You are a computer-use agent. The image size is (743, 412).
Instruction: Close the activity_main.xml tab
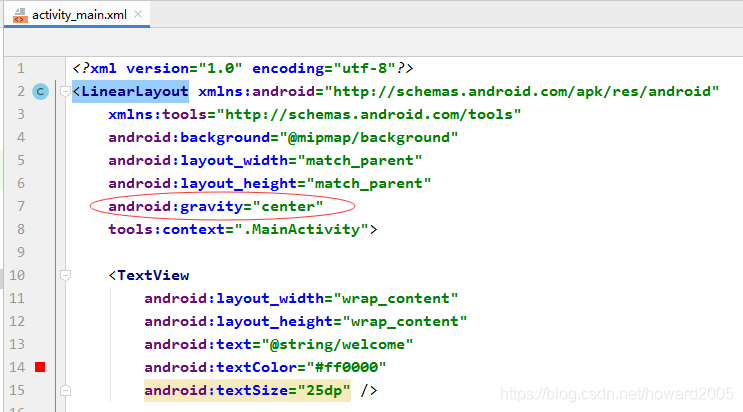(138, 14)
